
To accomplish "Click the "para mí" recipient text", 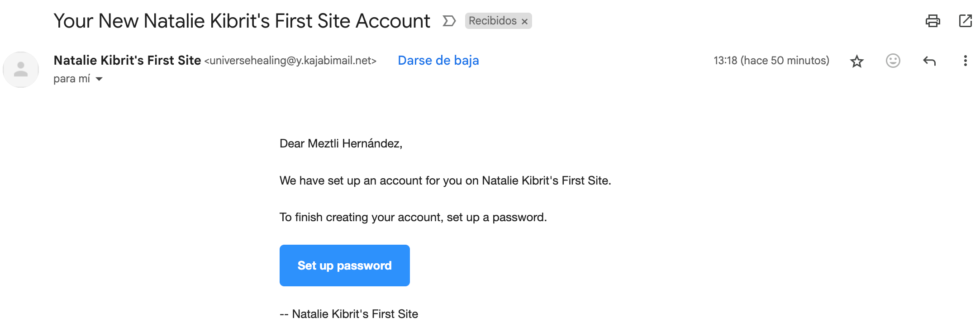I will (71, 79).
